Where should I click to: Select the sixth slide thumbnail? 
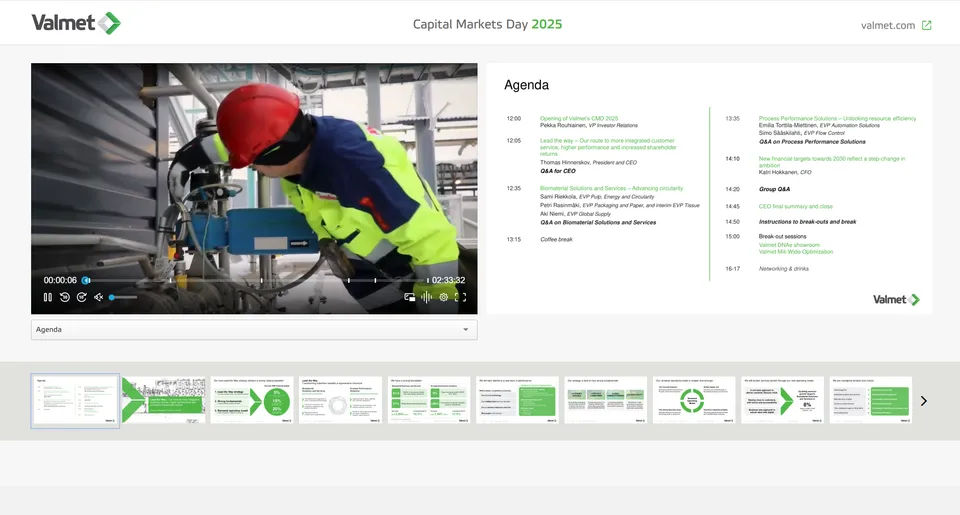point(517,400)
